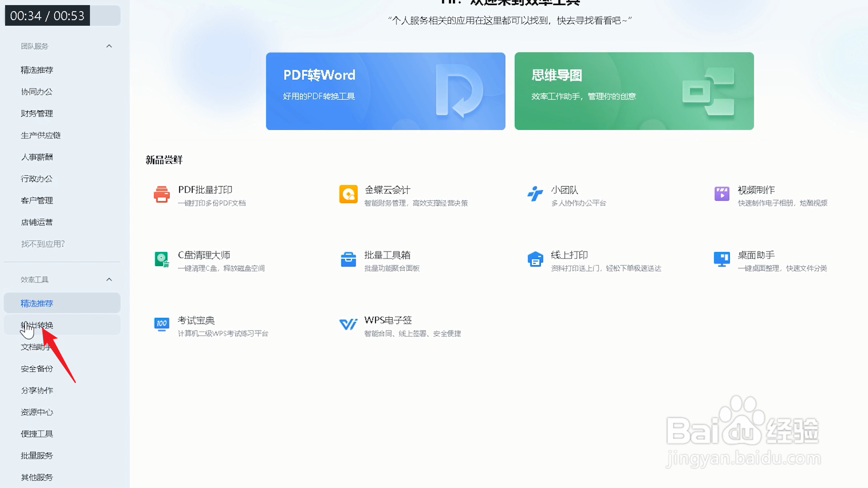Select 精选推荐 under 团队服务
Viewport: 868px width, 488px height.
point(37,70)
